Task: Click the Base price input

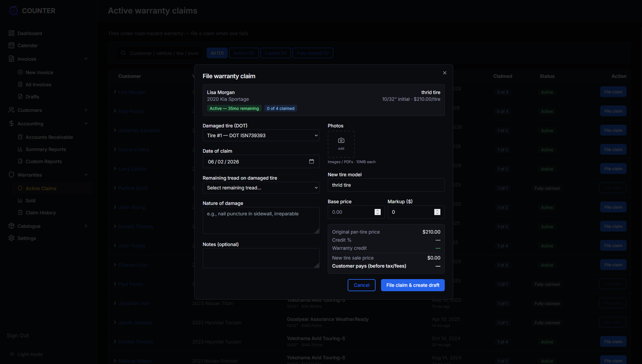Action: [356, 212]
